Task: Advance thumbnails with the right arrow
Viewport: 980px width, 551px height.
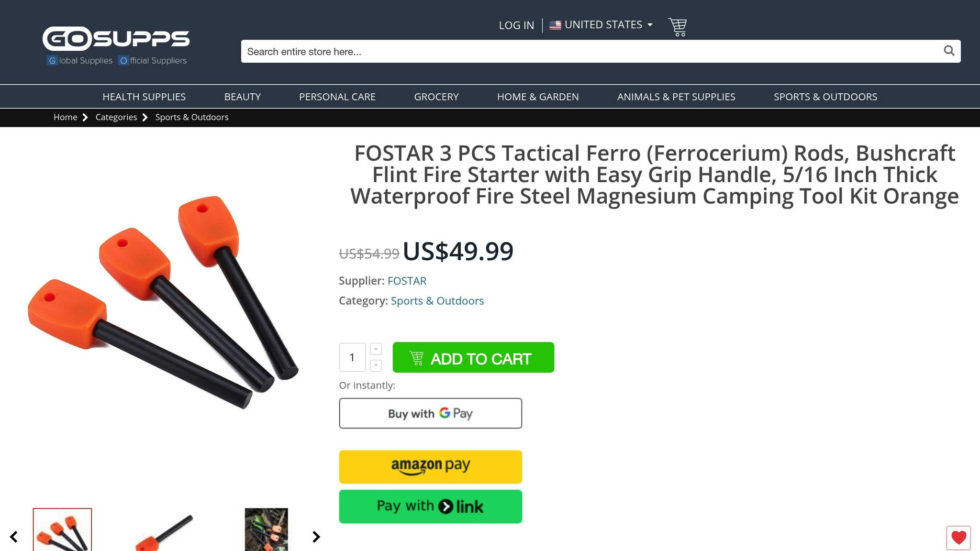Action: click(x=316, y=537)
